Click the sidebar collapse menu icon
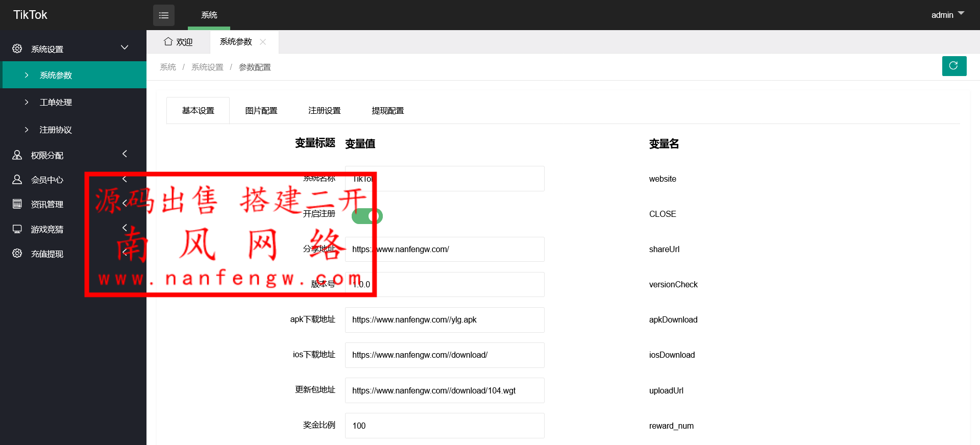This screenshot has height=445, width=980. click(163, 15)
